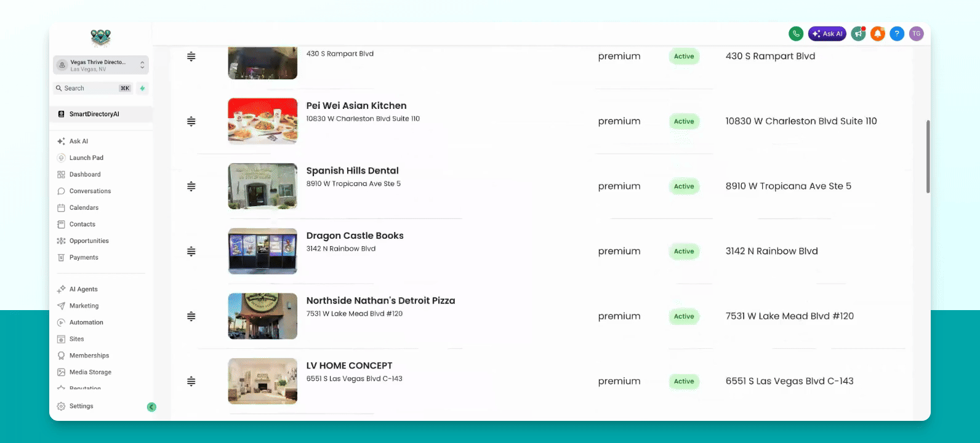Open the orange notifications bell
980x443 pixels.
[x=878, y=34]
